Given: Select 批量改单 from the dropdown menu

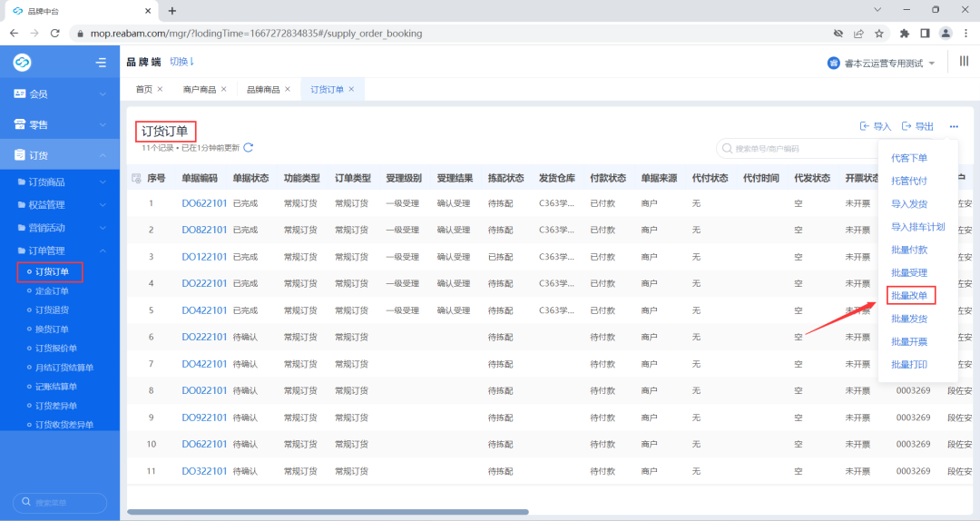Looking at the screenshot, I should click(x=909, y=296).
